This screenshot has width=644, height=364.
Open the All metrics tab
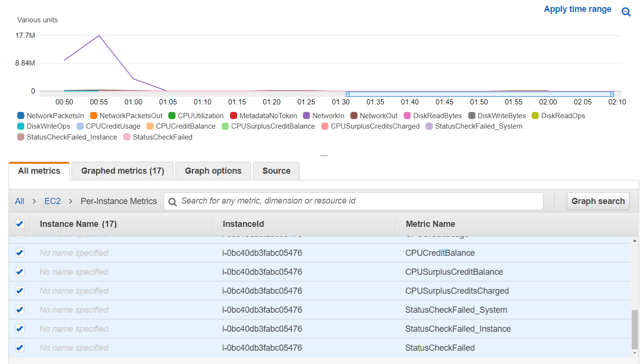[x=39, y=171]
